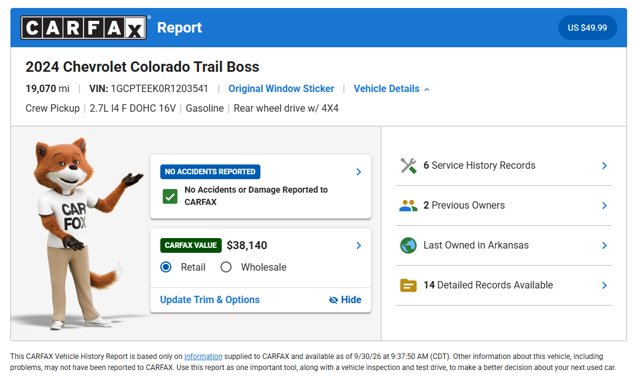Click the wrench service history icon
The image size is (640, 378).
coord(408,165)
